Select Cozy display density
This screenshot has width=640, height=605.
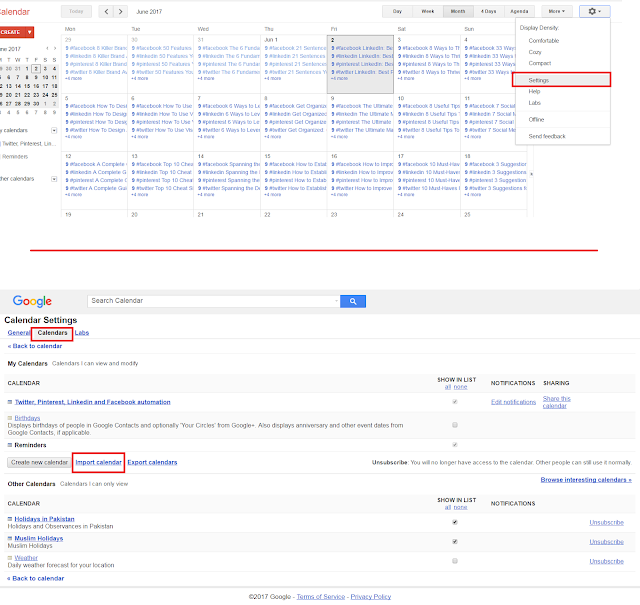point(535,52)
